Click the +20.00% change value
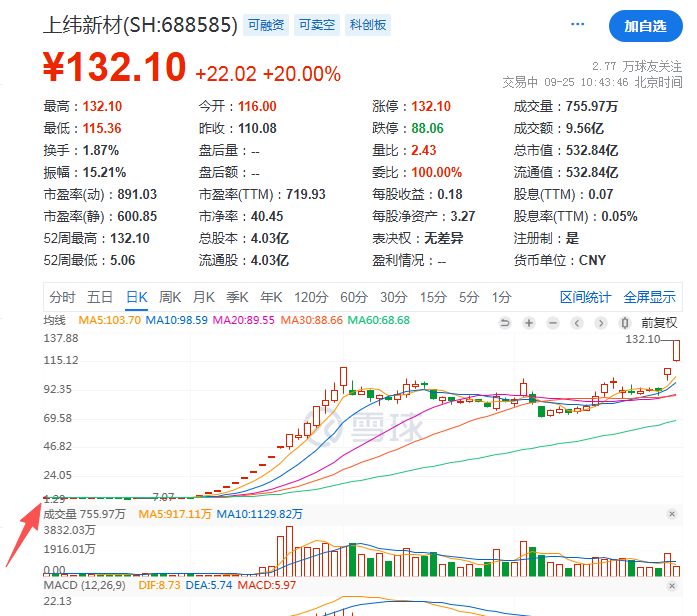This screenshot has height=616, width=697. 302,74
